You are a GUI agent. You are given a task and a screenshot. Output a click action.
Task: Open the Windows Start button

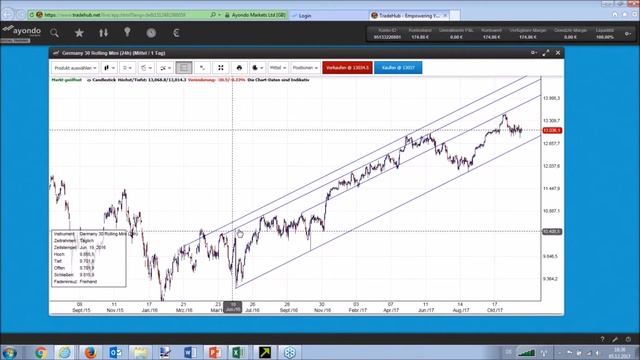(x=9, y=352)
